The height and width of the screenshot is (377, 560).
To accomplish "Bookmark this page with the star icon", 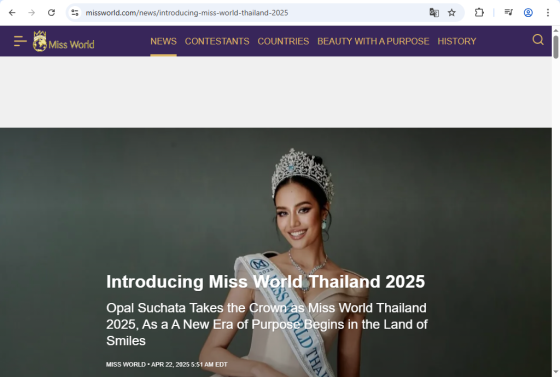I will (452, 13).
